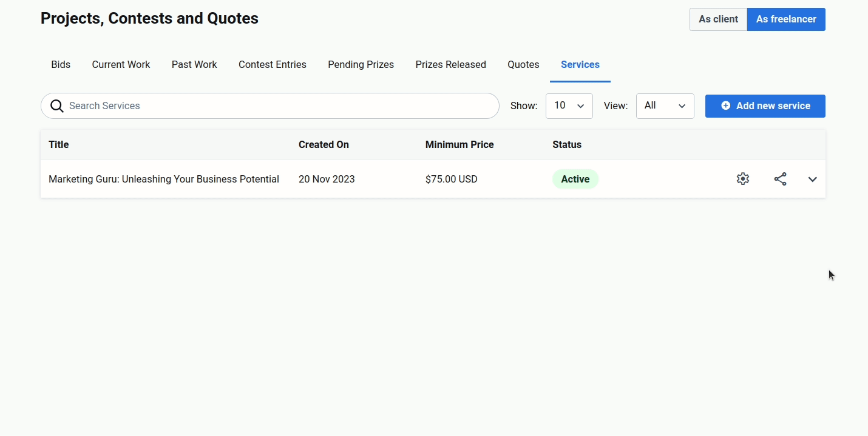
Task: Open the Quotes tab
Action: click(x=523, y=65)
